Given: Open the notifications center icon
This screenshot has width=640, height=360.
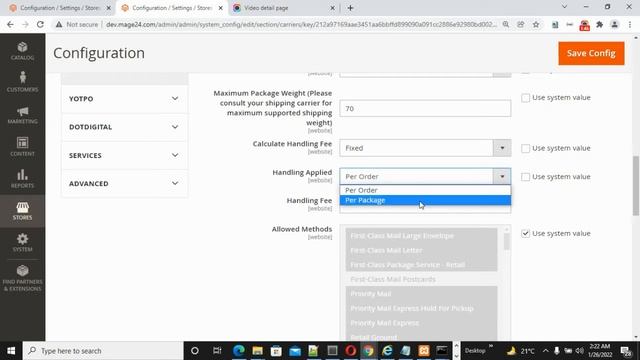Looking at the screenshot, I should (x=626, y=351).
